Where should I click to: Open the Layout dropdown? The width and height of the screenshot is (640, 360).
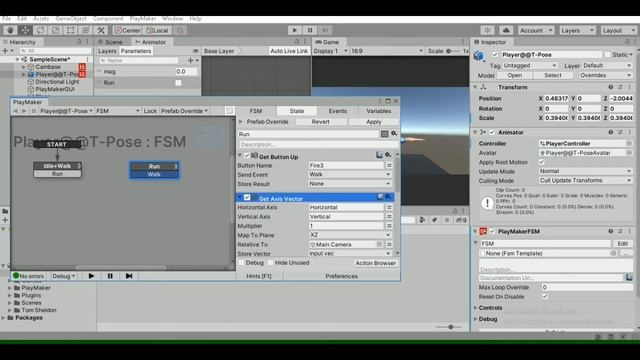click(619, 31)
